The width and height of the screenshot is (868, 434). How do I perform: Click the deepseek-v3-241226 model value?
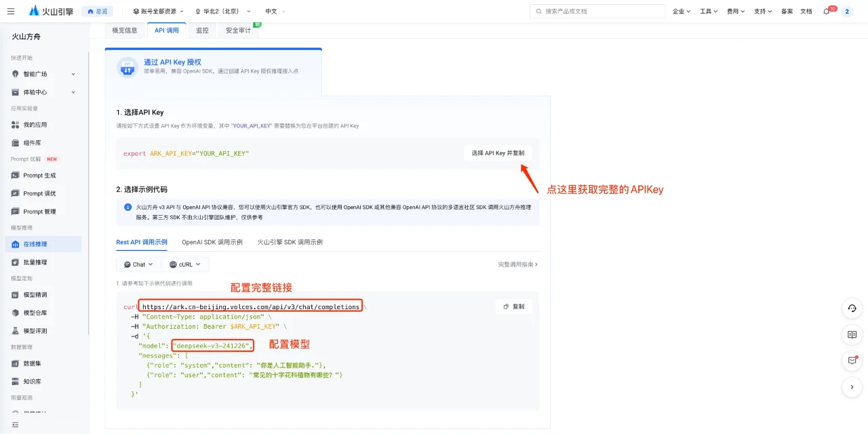click(212, 346)
